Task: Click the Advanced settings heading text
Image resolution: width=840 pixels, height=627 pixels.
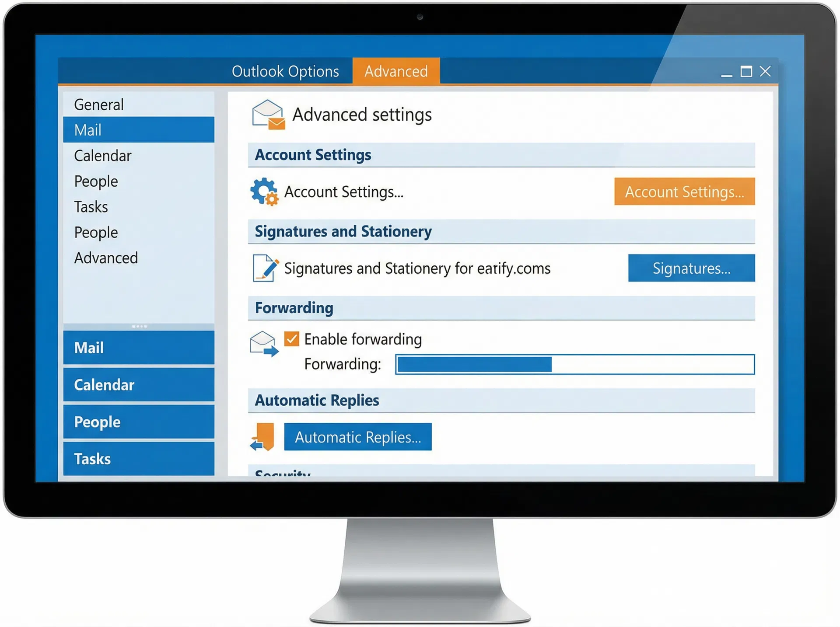Action: pyautogui.click(x=362, y=115)
